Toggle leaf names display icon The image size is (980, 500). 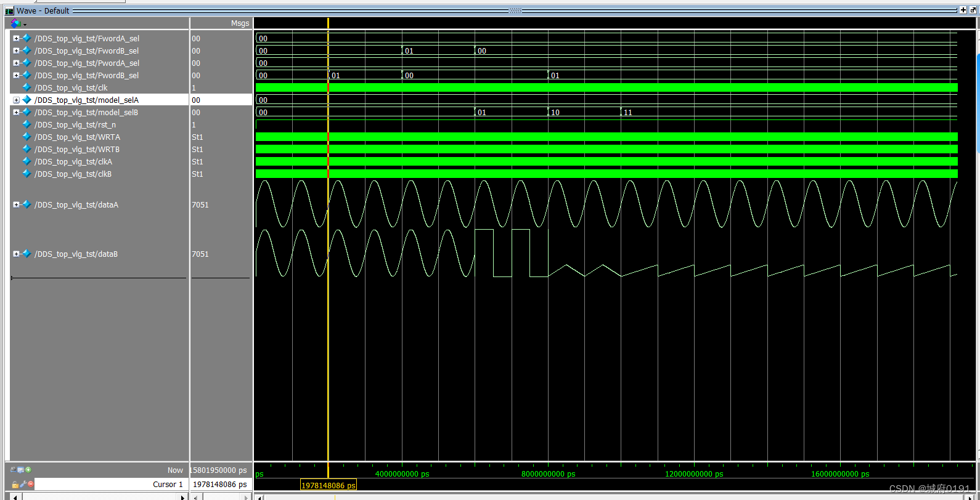(14, 469)
